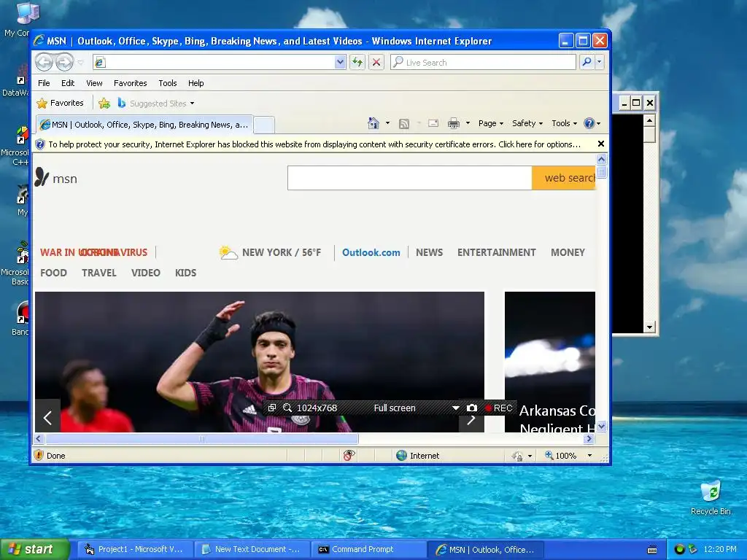Click the horizontal scrollbar thumb
Viewport: 747px width, 560px height.
[x=201, y=438]
